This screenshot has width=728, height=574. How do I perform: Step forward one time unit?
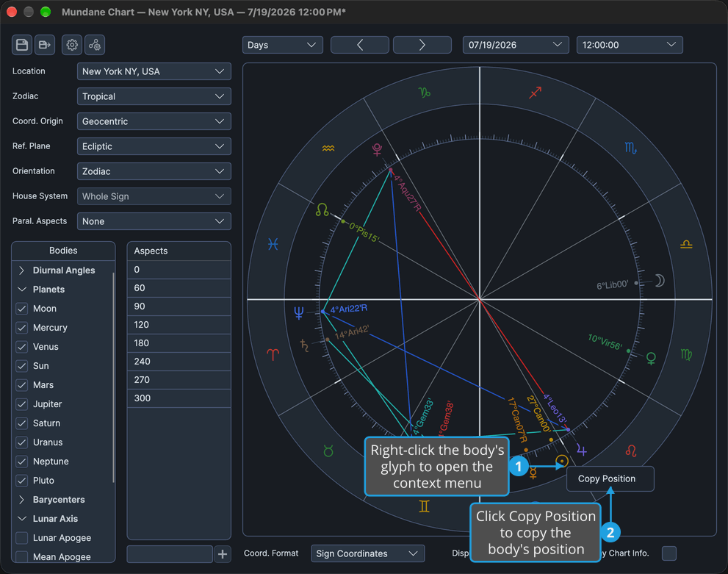(x=422, y=45)
